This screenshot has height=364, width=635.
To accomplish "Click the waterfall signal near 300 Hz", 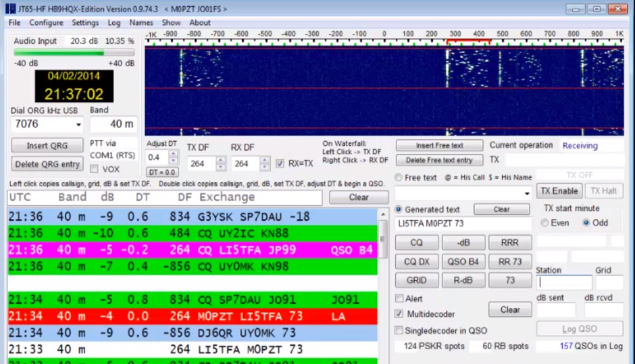I will pos(448,68).
